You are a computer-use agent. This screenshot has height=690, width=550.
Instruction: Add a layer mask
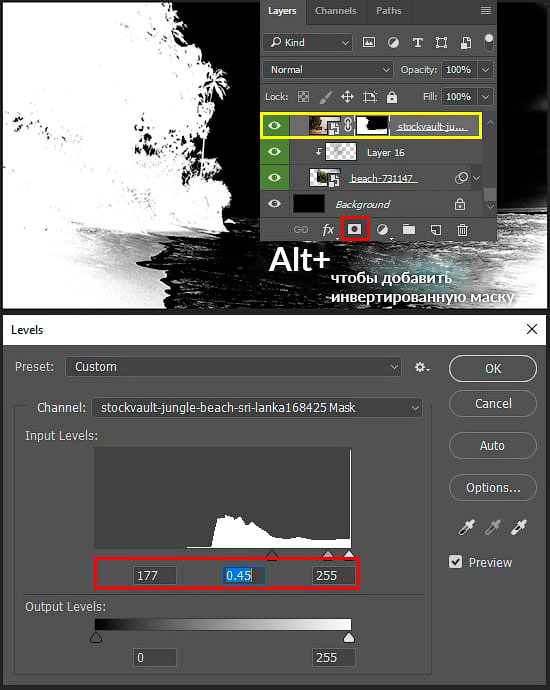(x=355, y=229)
